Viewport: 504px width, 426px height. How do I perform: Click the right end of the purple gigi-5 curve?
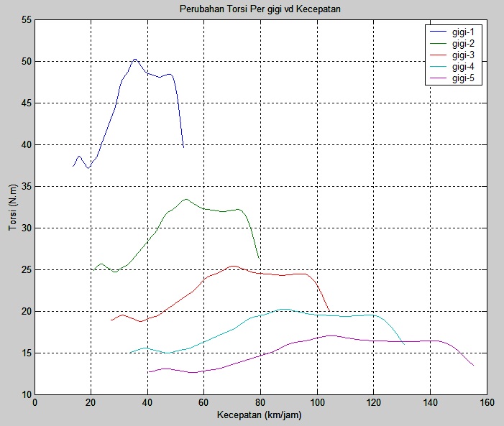[x=473, y=366]
